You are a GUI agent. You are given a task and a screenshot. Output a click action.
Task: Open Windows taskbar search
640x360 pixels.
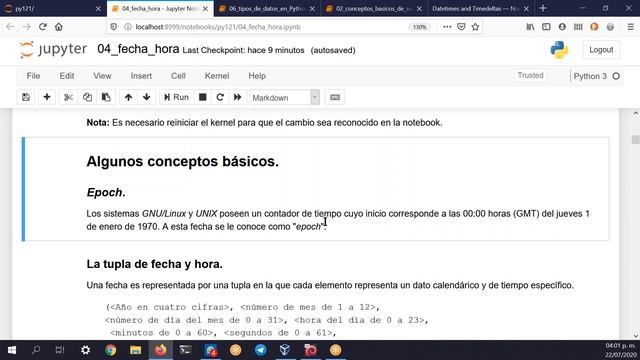click(x=36, y=350)
